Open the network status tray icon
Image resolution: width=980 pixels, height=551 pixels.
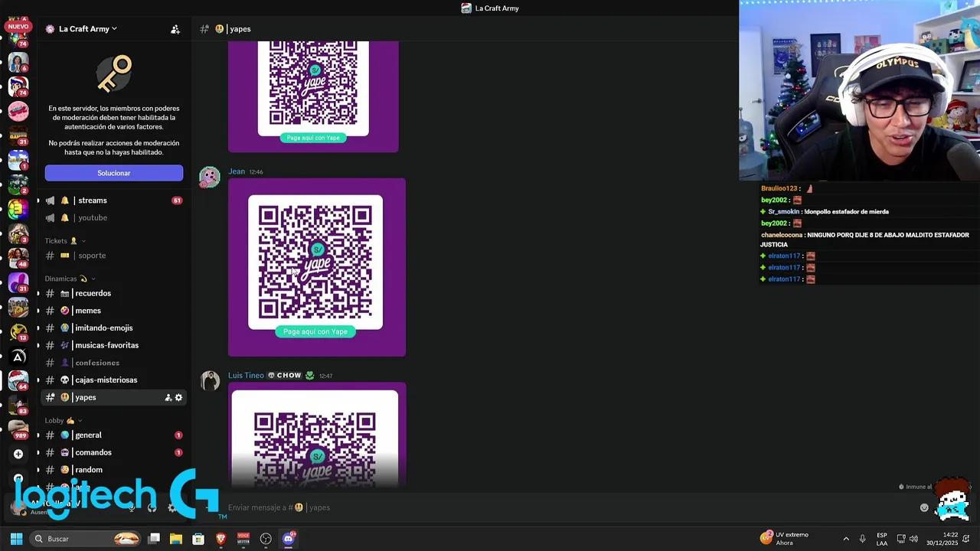point(901,539)
